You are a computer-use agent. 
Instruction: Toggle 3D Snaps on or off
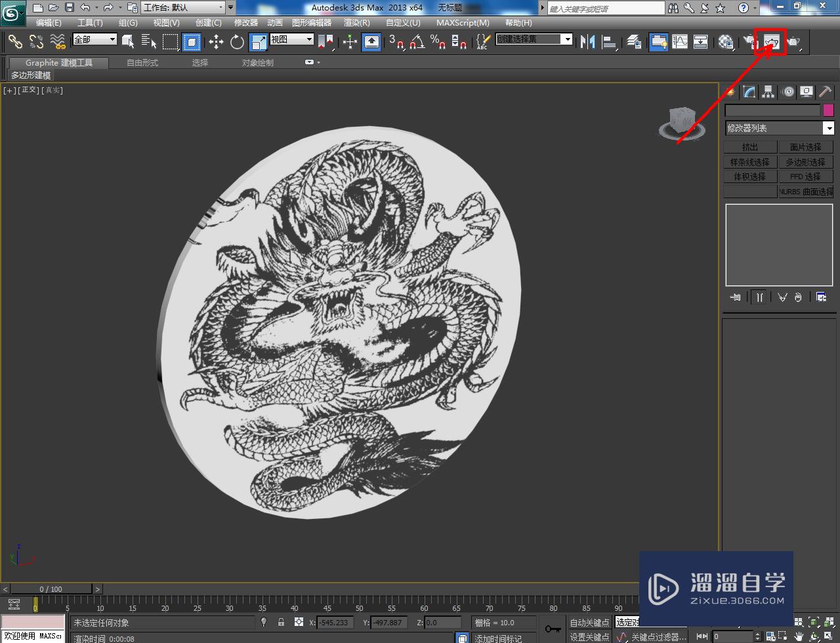(396, 42)
